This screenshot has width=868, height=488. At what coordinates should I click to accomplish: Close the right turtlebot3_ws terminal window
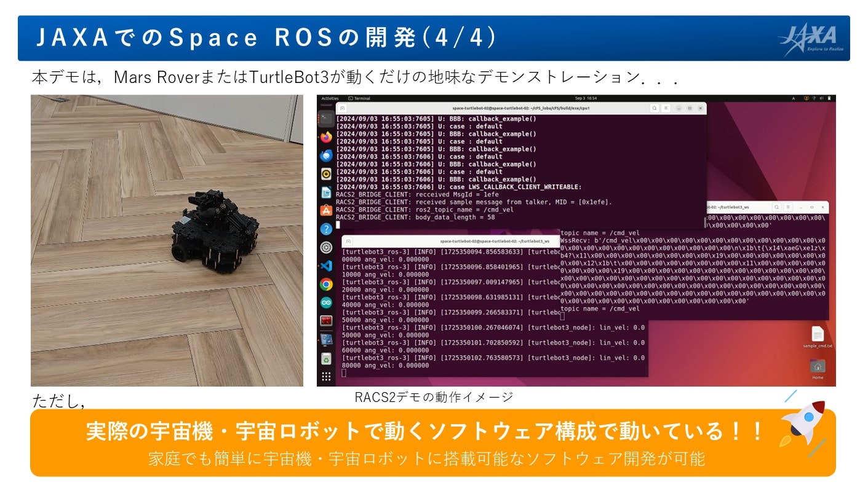[822, 207]
